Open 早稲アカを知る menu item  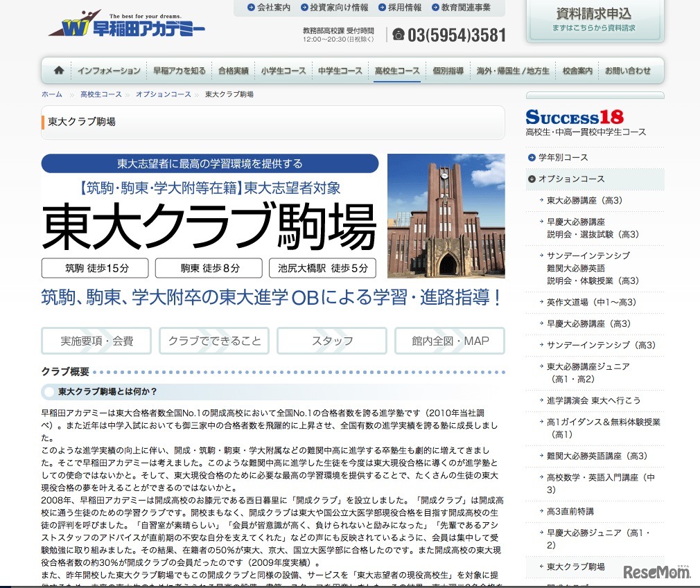click(180, 71)
